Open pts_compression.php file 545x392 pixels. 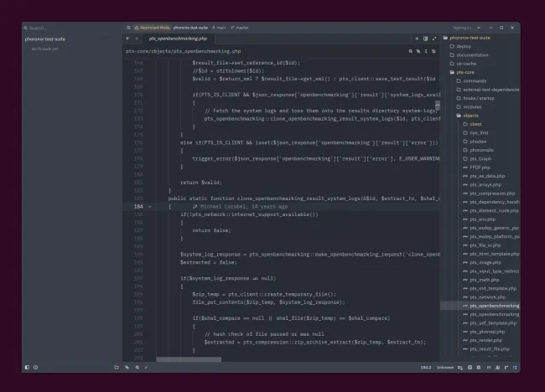click(489, 193)
